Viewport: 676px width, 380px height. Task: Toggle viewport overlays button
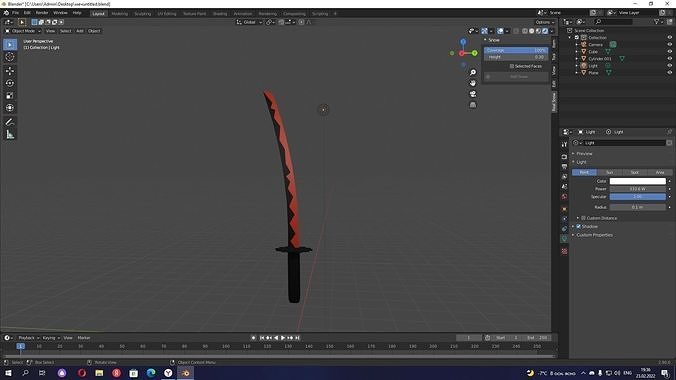[500, 31]
